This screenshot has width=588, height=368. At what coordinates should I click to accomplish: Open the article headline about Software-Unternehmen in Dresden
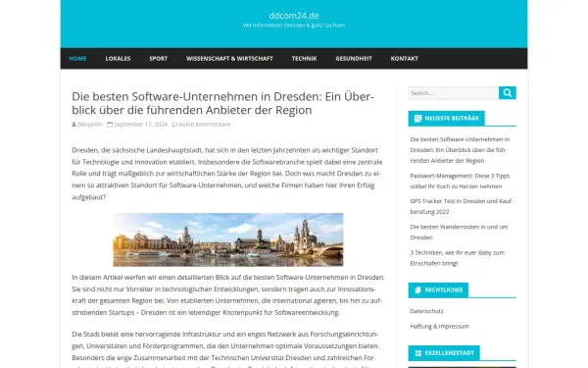[223, 103]
